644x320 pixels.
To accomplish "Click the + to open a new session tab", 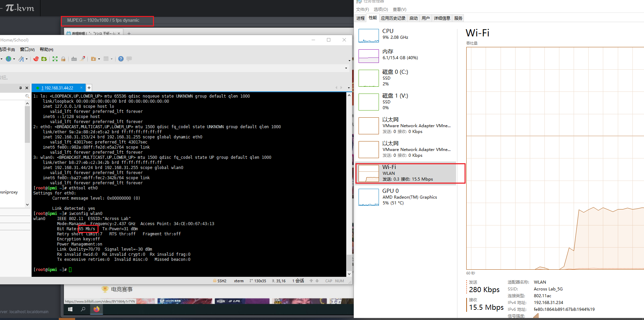I will point(89,88).
